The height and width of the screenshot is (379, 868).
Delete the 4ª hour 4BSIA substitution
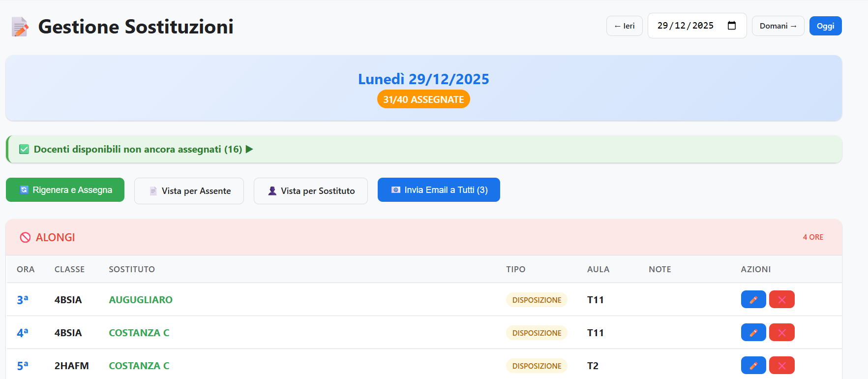coord(781,332)
